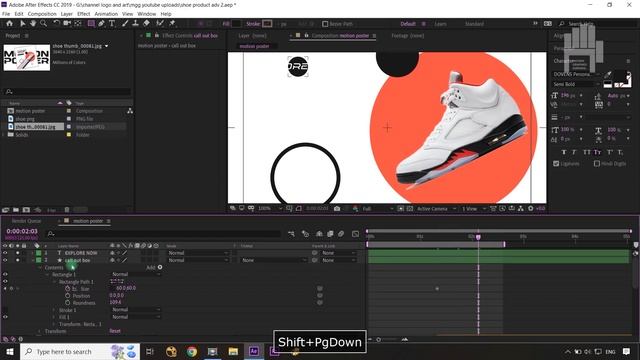The height and width of the screenshot is (360, 640).
Task: Select the Home icon in the toolbar
Action: click(x=9, y=24)
